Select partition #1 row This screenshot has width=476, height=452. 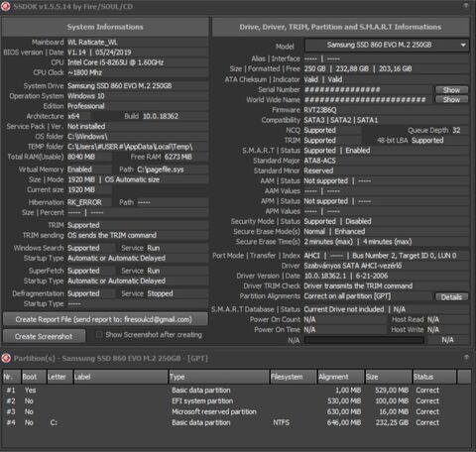pos(236,391)
